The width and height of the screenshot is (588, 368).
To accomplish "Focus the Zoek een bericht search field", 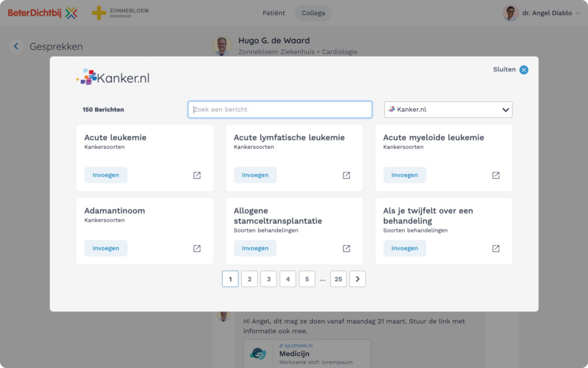I will [x=280, y=109].
